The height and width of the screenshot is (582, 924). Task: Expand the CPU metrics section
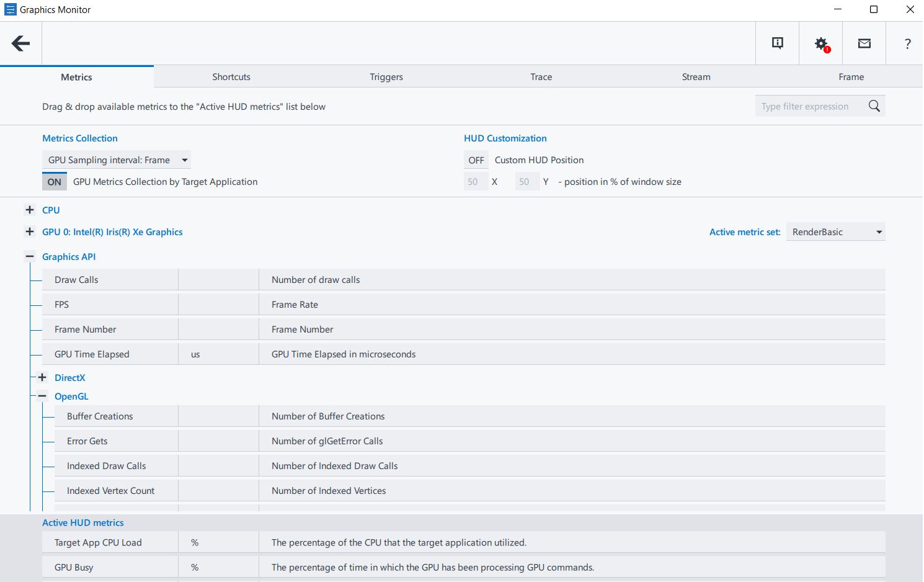coord(30,210)
